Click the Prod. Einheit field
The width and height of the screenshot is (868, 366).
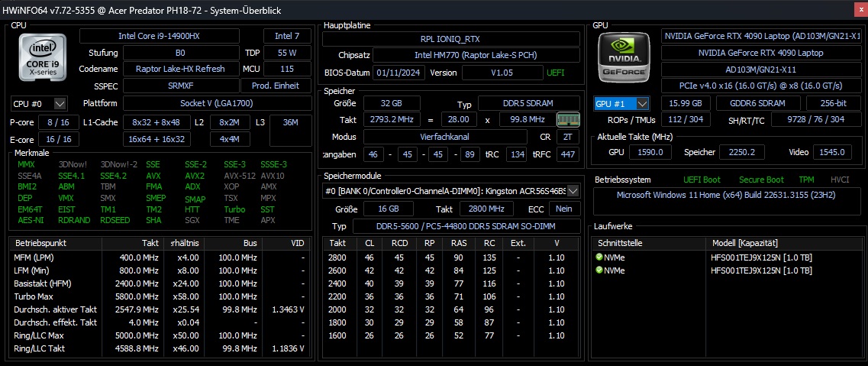pos(276,86)
